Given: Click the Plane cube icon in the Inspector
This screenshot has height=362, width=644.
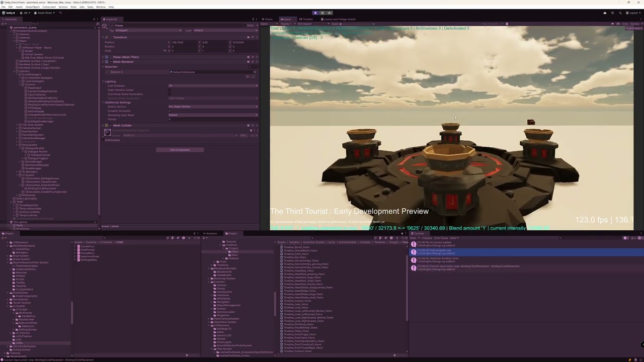Looking at the screenshot, I should tap(104, 26).
